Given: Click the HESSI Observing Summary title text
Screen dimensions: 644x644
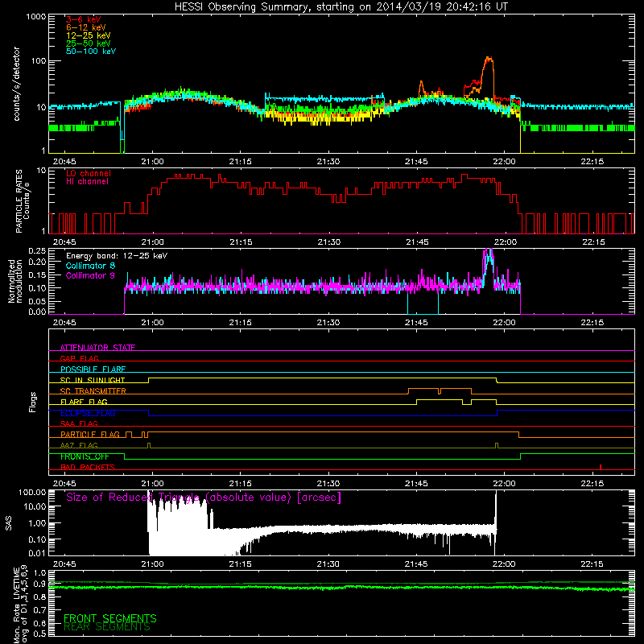Looking at the screenshot, I should tap(341, 7).
